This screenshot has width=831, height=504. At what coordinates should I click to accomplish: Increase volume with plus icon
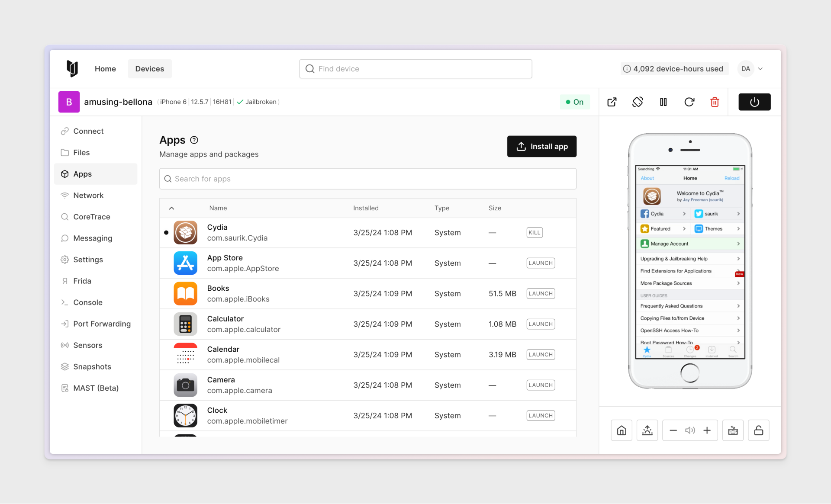pos(707,430)
